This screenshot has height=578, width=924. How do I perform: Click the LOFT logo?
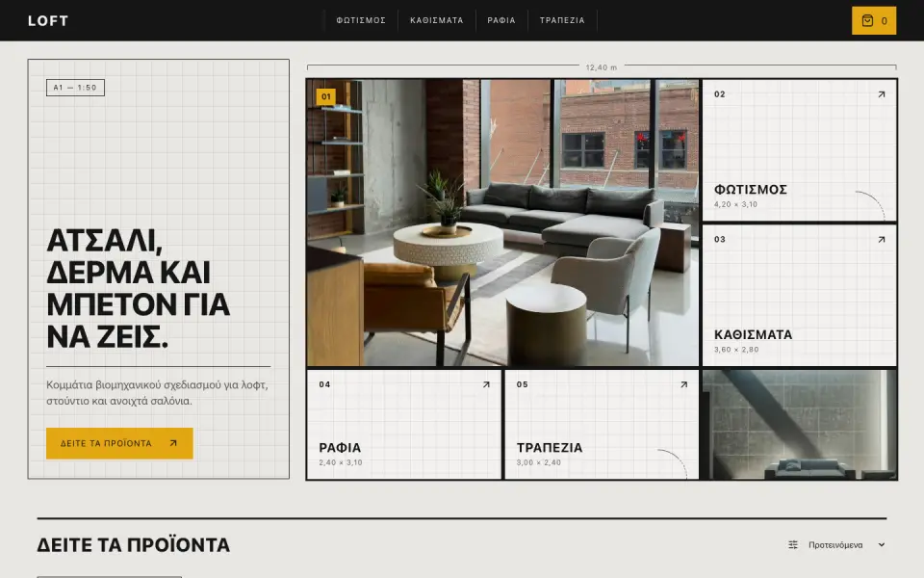[x=48, y=20]
